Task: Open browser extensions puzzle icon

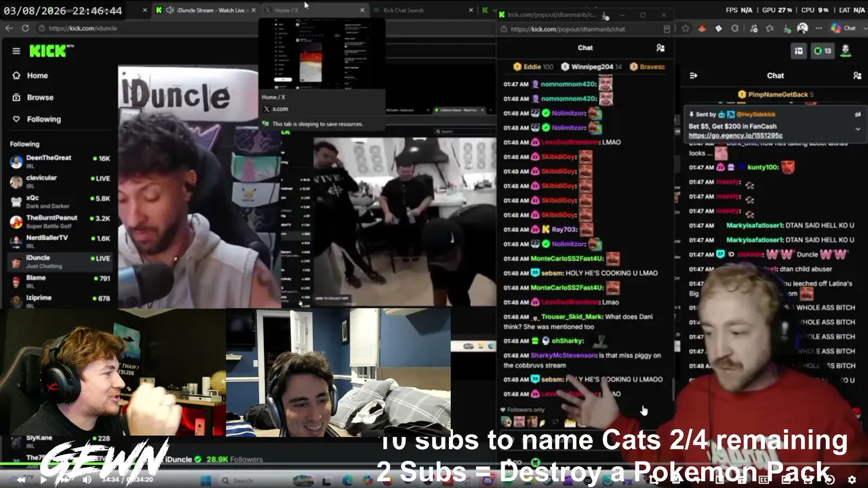Action: tap(736, 29)
